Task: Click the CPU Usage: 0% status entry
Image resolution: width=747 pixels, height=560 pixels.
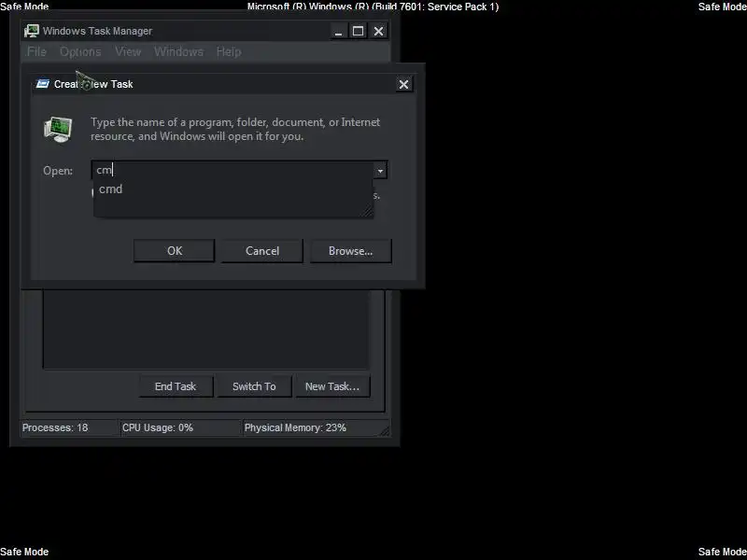Action: [180, 427]
